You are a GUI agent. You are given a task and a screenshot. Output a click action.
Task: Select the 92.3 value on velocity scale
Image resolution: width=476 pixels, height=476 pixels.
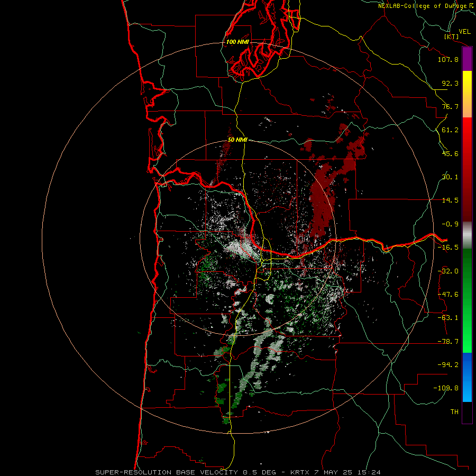pos(450,83)
